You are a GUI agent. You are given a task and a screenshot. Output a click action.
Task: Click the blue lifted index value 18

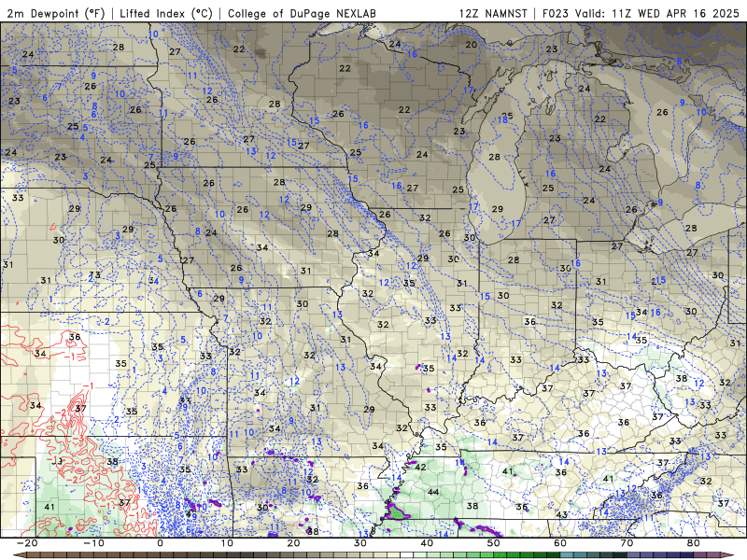click(x=503, y=120)
